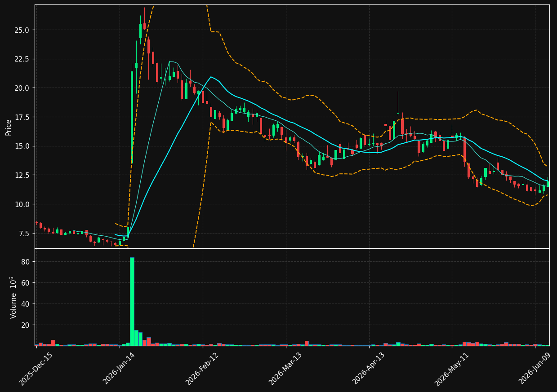Click the large green January breakout candlestick

pos(132,117)
